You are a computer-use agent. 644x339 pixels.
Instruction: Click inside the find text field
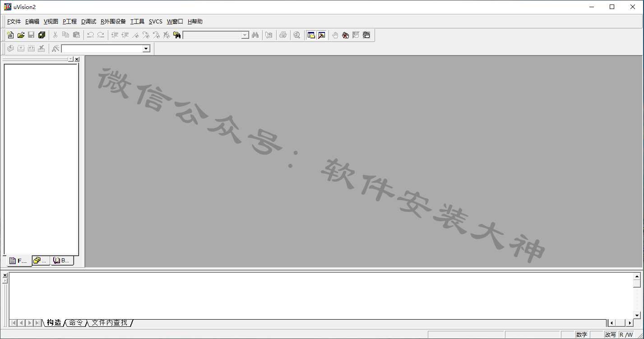pyautogui.click(x=212, y=35)
